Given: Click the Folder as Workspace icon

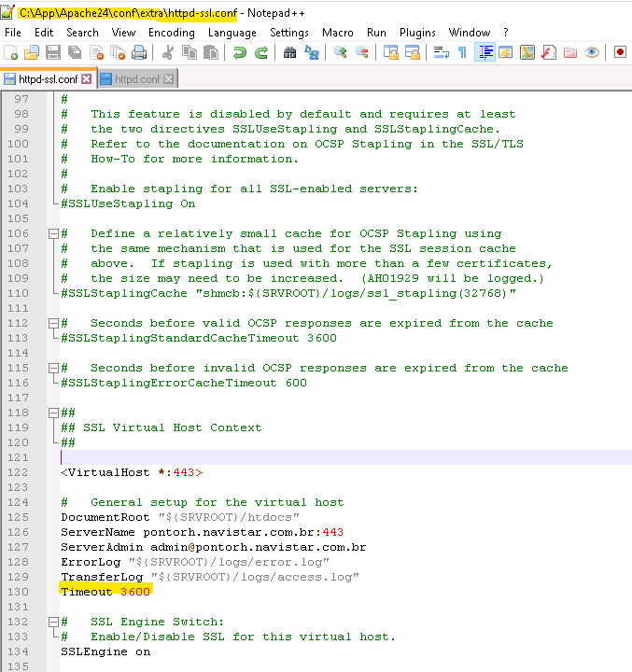Looking at the screenshot, I should pos(570,52).
